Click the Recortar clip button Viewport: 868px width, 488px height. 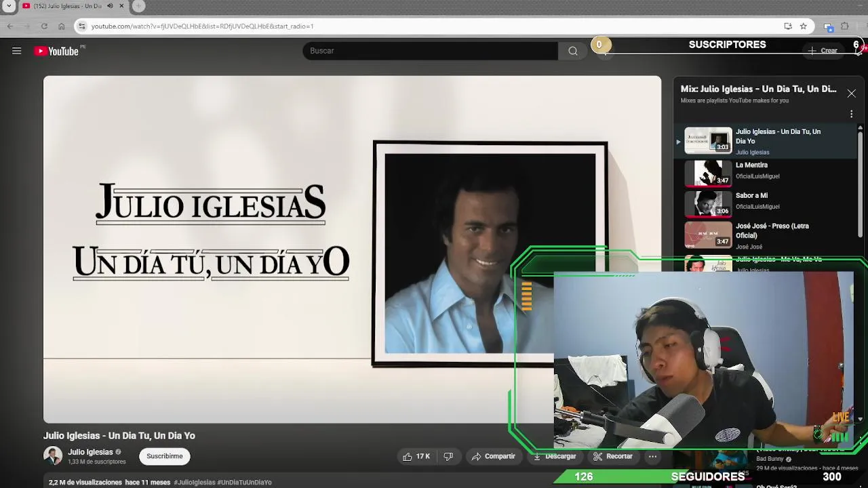612,456
